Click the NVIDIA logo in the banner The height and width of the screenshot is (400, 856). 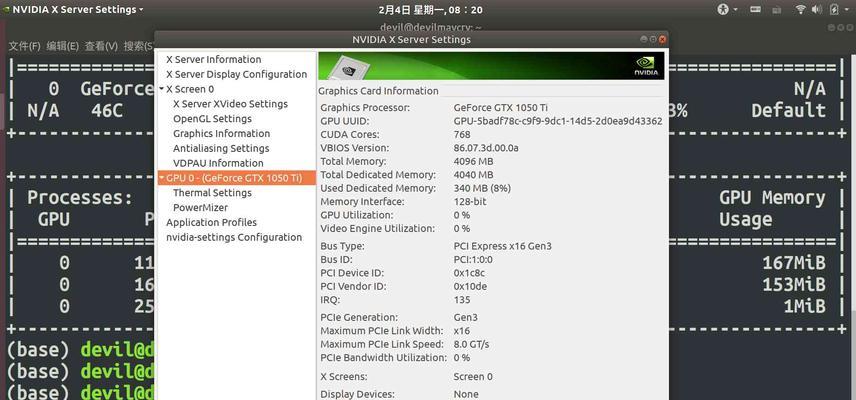646,66
